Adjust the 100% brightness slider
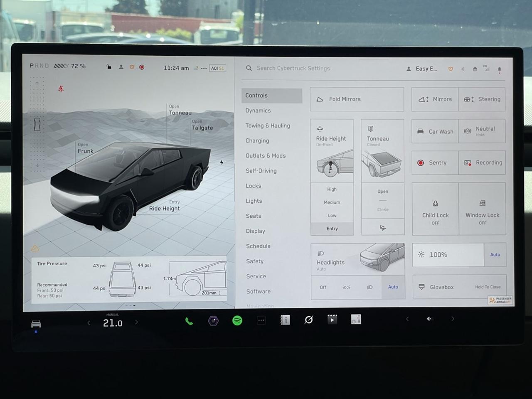532x399 pixels. tap(448, 255)
